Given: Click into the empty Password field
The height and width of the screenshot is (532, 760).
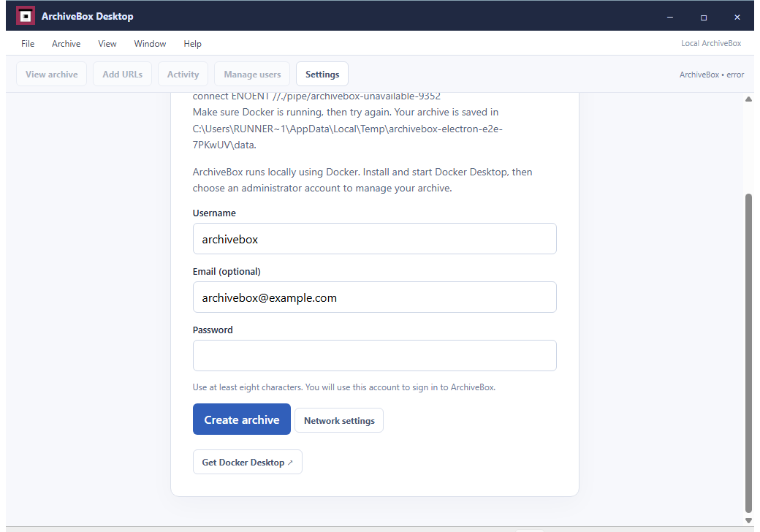Looking at the screenshot, I should tap(375, 356).
